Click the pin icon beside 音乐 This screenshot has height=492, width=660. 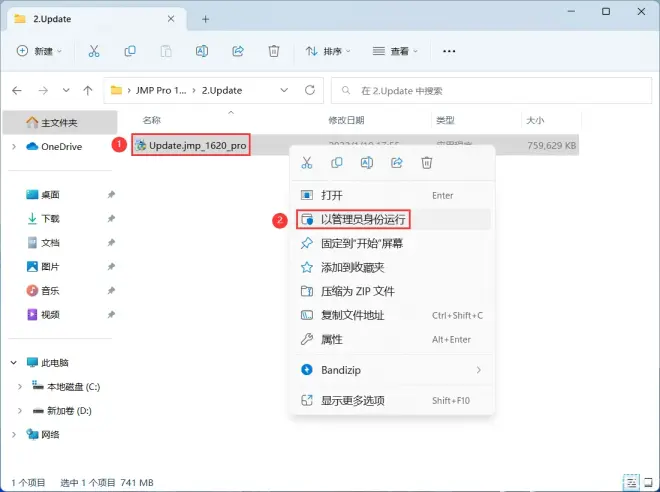coord(111,290)
